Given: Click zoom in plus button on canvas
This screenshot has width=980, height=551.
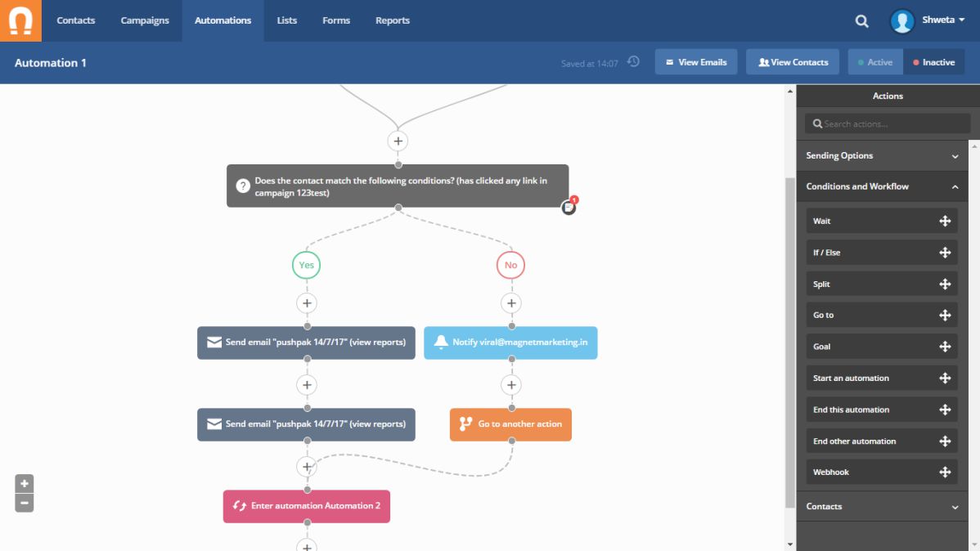Looking at the screenshot, I should click(25, 483).
